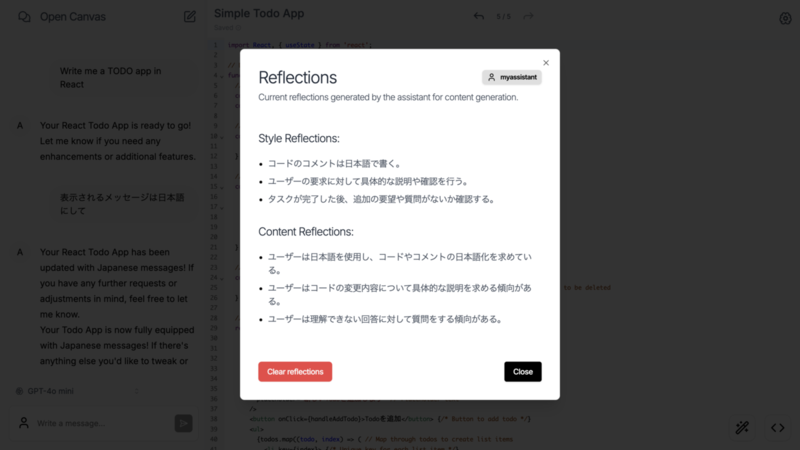
Task: Click the 'Your React Todo App has been updated' reply
Action: coord(117,306)
